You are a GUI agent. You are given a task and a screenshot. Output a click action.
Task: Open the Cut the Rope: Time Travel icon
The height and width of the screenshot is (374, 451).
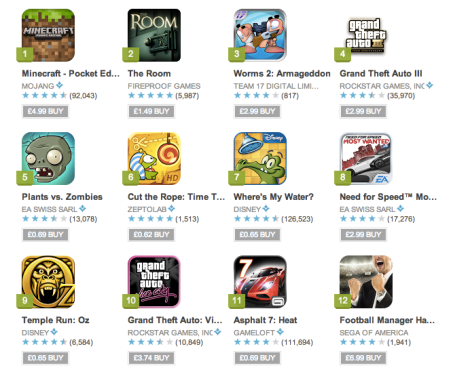[x=154, y=159]
